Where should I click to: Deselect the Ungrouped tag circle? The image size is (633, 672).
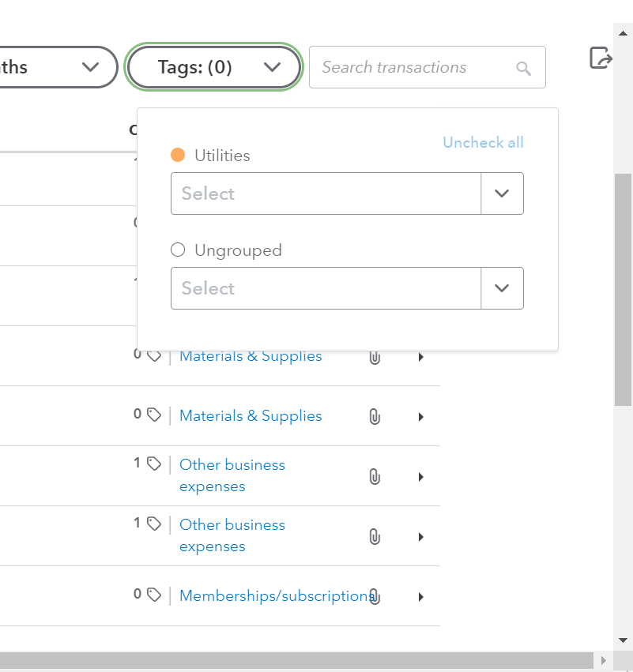177,250
